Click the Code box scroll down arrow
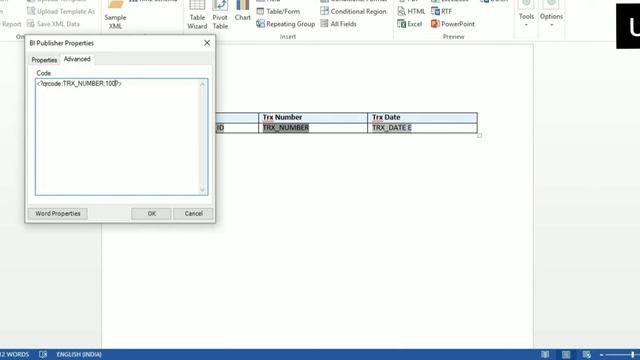 (202, 190)
